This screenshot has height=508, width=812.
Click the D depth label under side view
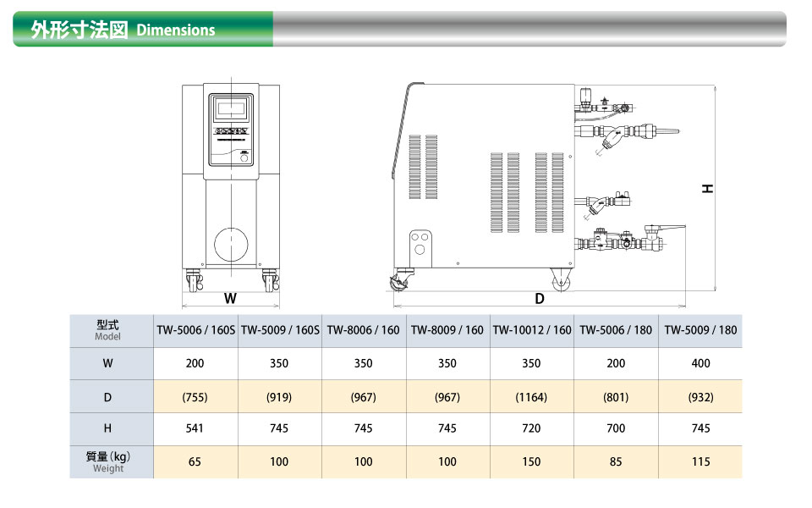point(539,299)
